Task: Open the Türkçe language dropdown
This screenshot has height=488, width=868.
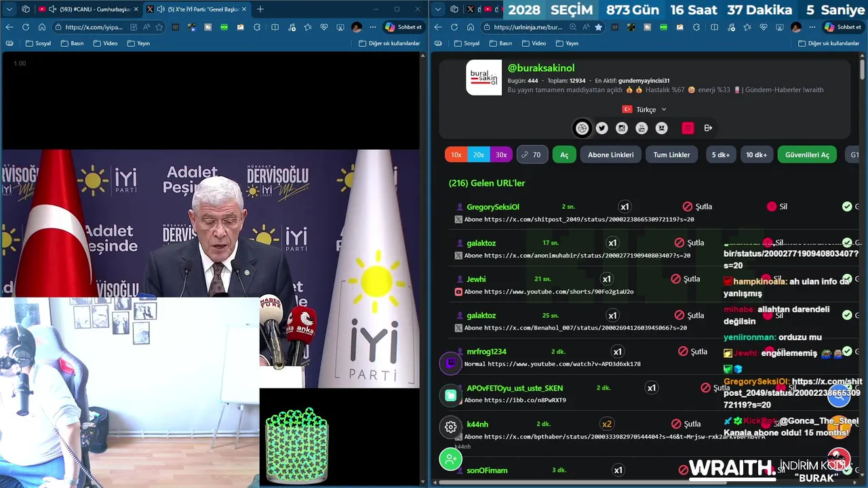Action: pyautogui.click(x=644, y=109)
